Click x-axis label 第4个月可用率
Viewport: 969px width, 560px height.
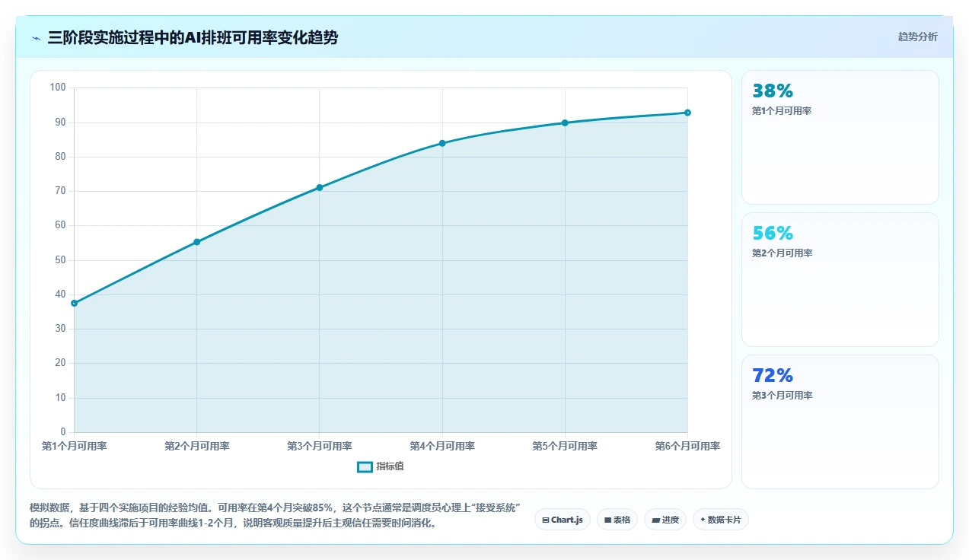(442, 447)
